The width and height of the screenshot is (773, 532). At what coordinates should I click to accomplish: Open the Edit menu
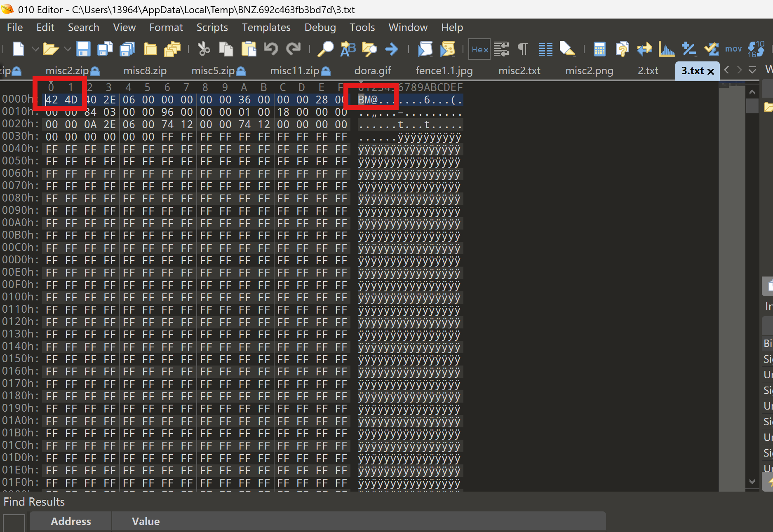point(45,28)
